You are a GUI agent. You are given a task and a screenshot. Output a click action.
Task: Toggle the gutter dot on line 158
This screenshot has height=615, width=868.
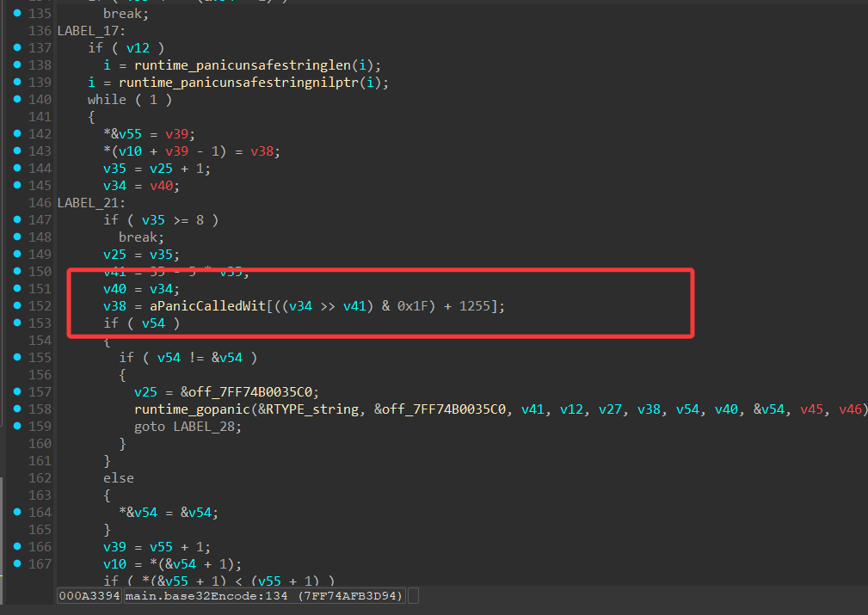[x=17, y=409]
